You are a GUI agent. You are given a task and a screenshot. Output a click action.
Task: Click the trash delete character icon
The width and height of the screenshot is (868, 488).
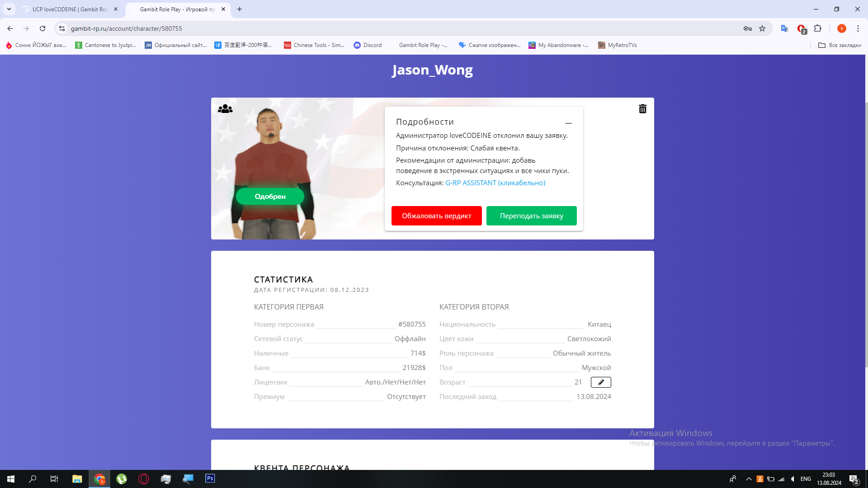[x=642, y=109]
